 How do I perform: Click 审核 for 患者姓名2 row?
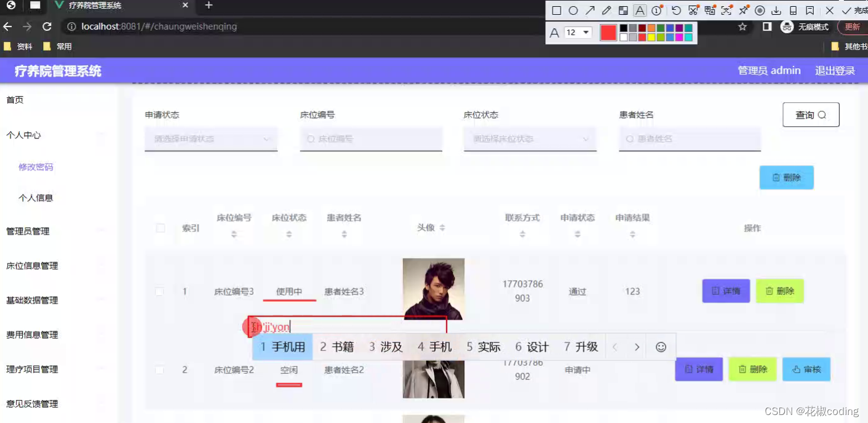806,369
